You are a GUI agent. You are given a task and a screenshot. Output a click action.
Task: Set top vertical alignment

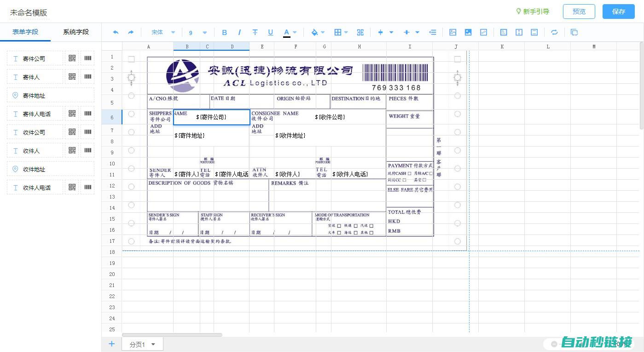(x=504, y=32)
